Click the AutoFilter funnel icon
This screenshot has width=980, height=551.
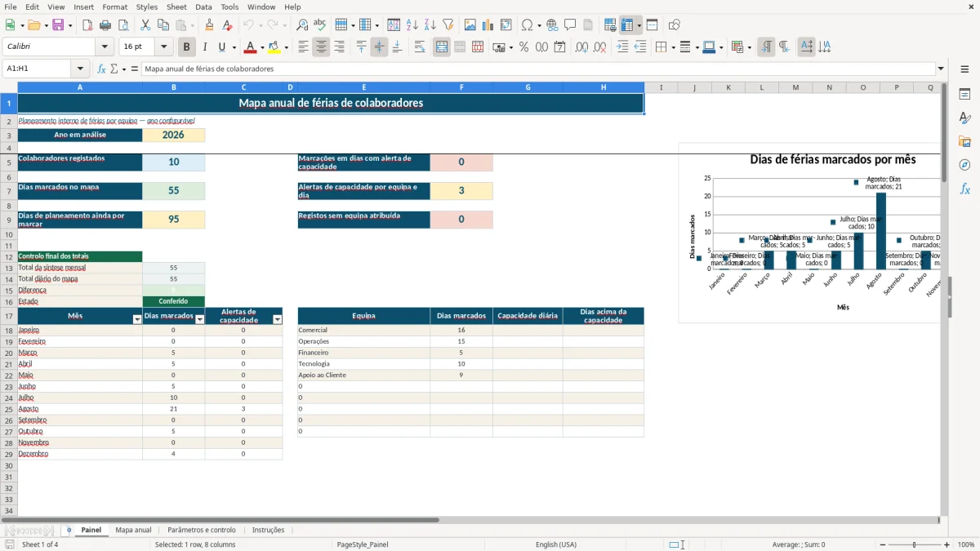448,25
